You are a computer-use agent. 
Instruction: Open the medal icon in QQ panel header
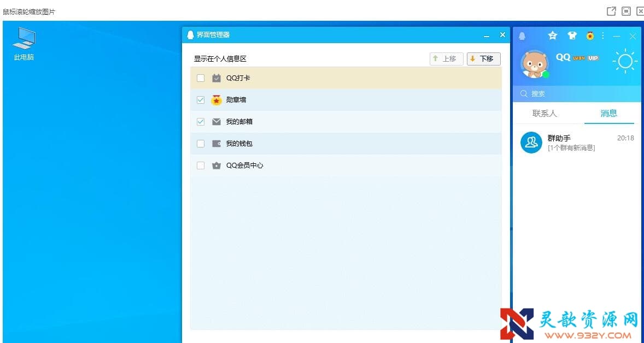pos(590,36)
